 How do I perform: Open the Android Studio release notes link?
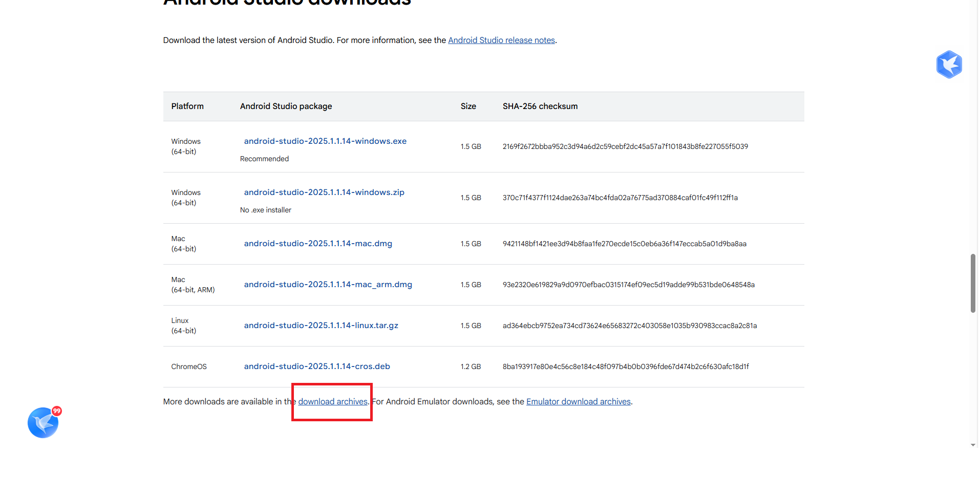coord(501,40)
